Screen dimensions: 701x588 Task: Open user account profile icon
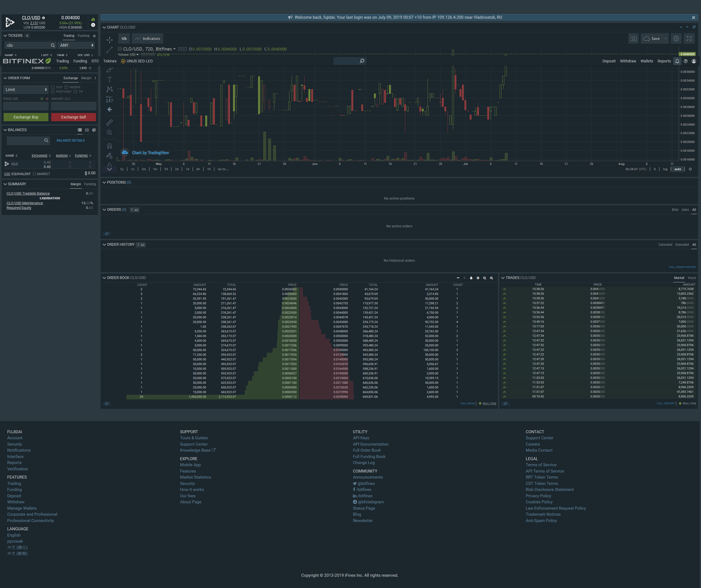click(x=694, y=61)
